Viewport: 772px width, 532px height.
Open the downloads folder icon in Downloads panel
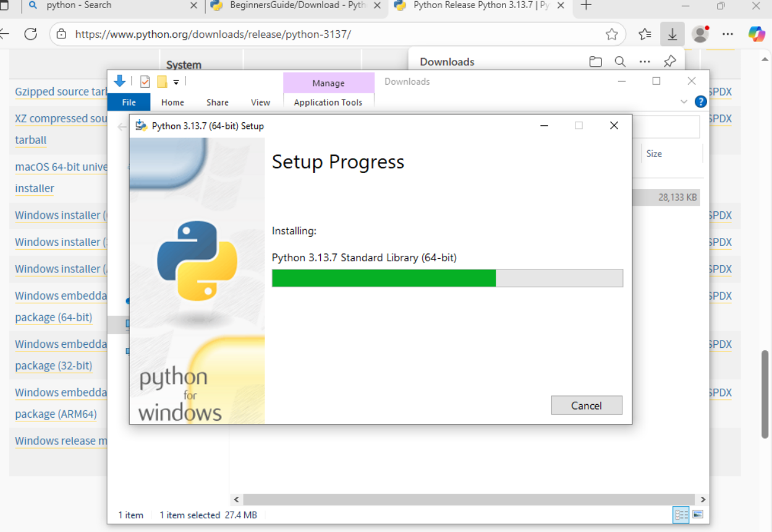595,61
